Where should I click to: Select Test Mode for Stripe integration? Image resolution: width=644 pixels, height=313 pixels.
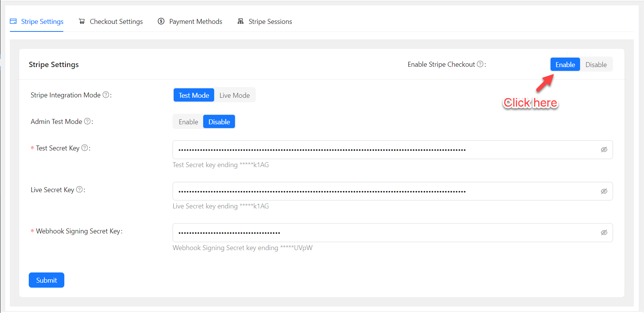(x=194, y=95)
